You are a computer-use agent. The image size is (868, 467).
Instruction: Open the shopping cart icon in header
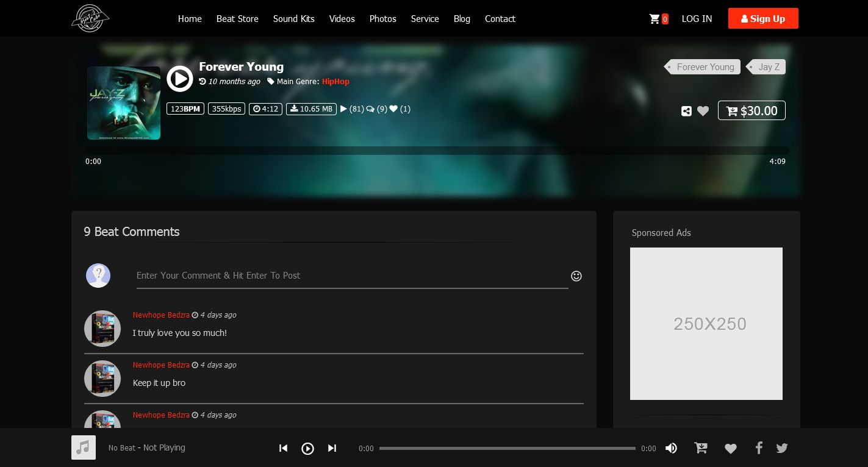(655, 19)
